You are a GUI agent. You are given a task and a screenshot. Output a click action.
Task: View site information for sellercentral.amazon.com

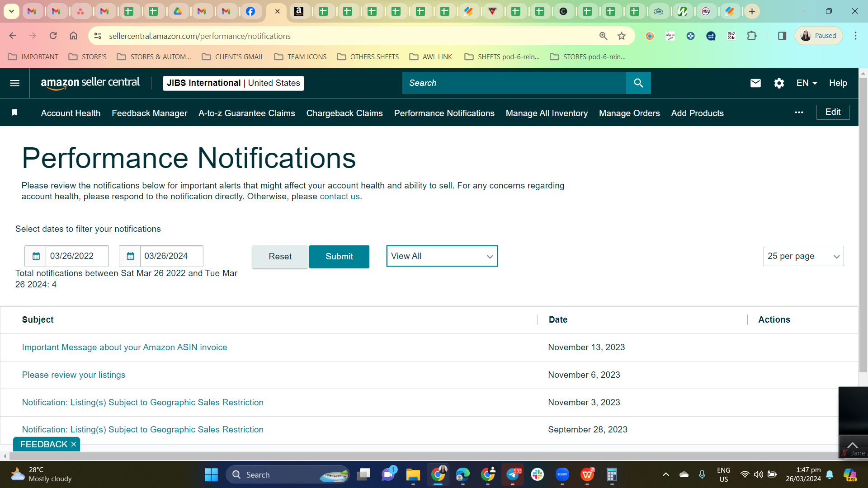[x=98, y=36]
